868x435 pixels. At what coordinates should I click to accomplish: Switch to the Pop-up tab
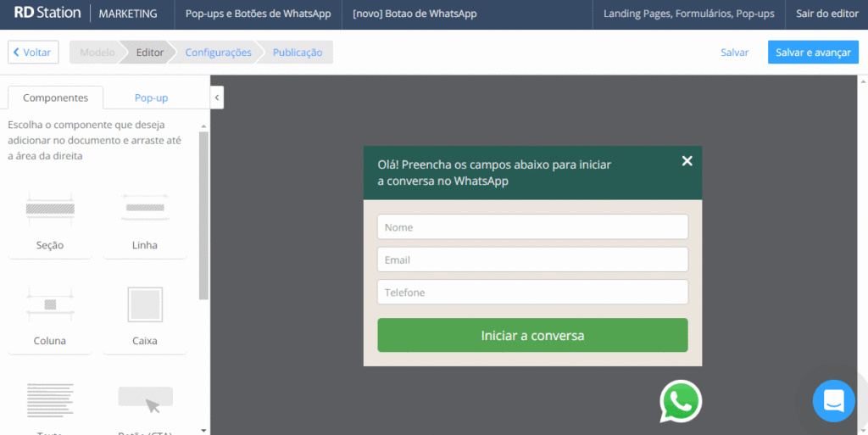(x=151, y=98)
